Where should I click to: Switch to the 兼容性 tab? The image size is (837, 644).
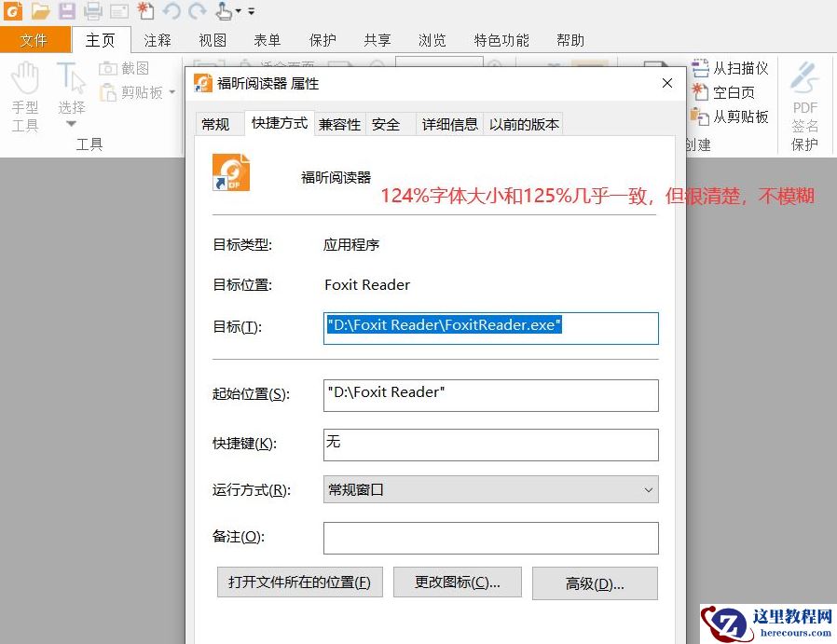click(338, 123)
